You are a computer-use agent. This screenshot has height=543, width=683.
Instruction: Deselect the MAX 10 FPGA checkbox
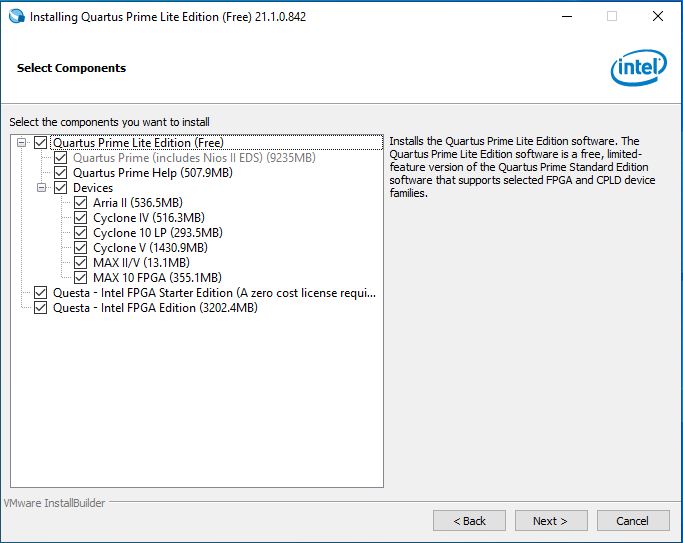81,278
